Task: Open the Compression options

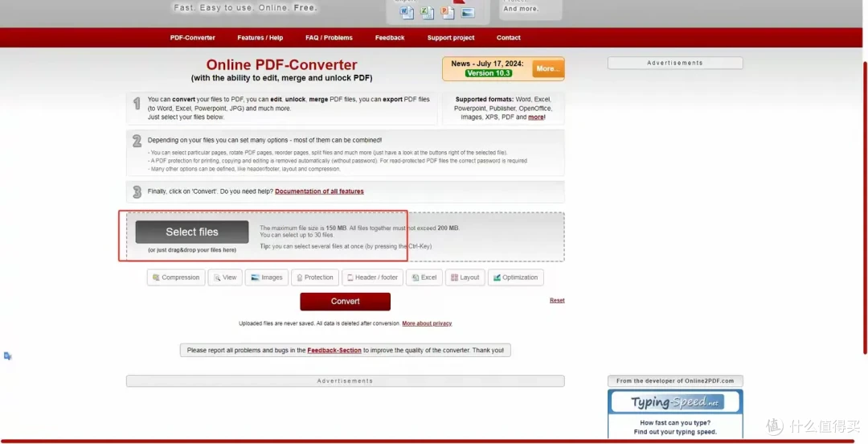Action: tap(176, 277)
